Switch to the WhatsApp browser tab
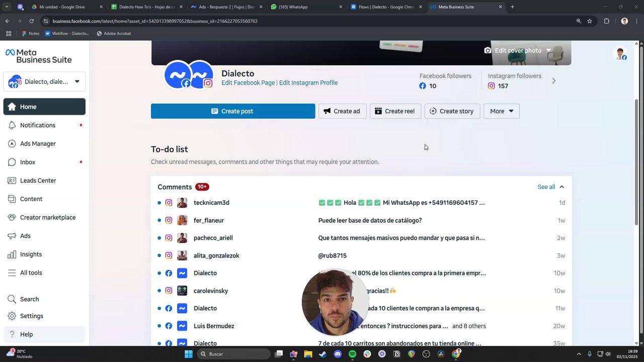 (306, 7)
